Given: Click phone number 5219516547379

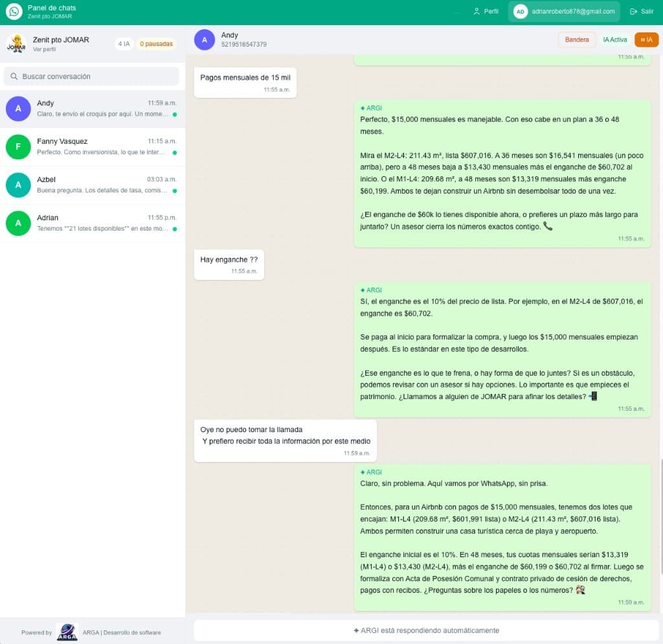Looking at the screenshot, I should point(244,45).
